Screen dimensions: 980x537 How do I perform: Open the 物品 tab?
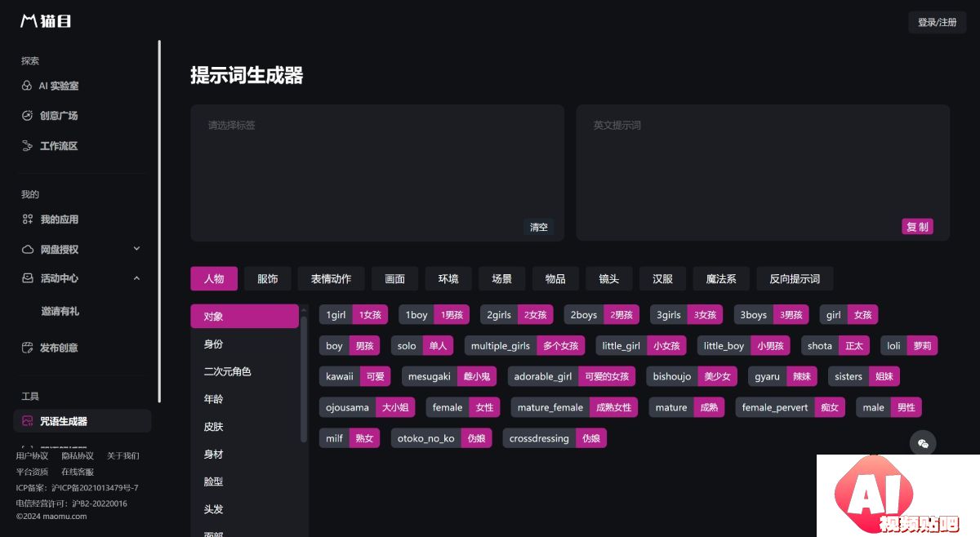(555, 278)
